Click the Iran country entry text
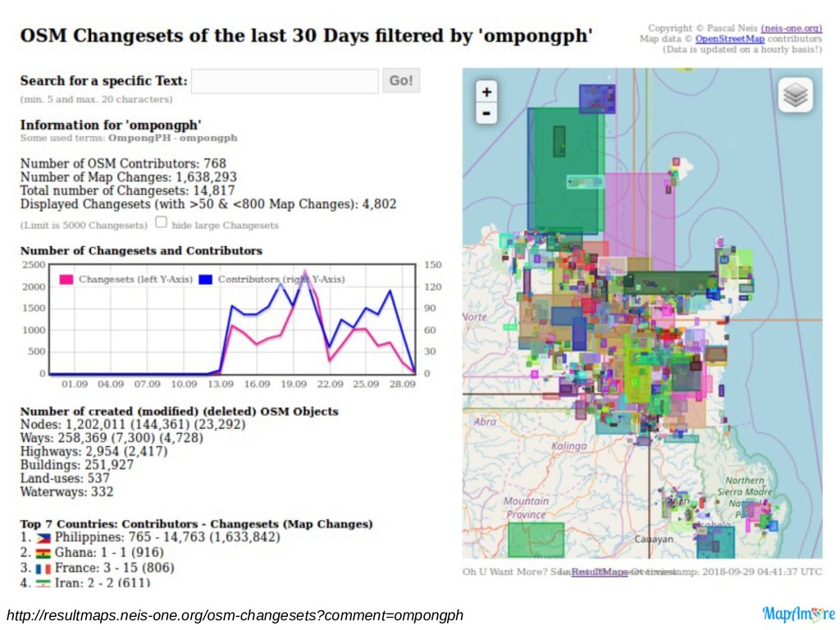The image size is (840, 630). click(103, 582)
